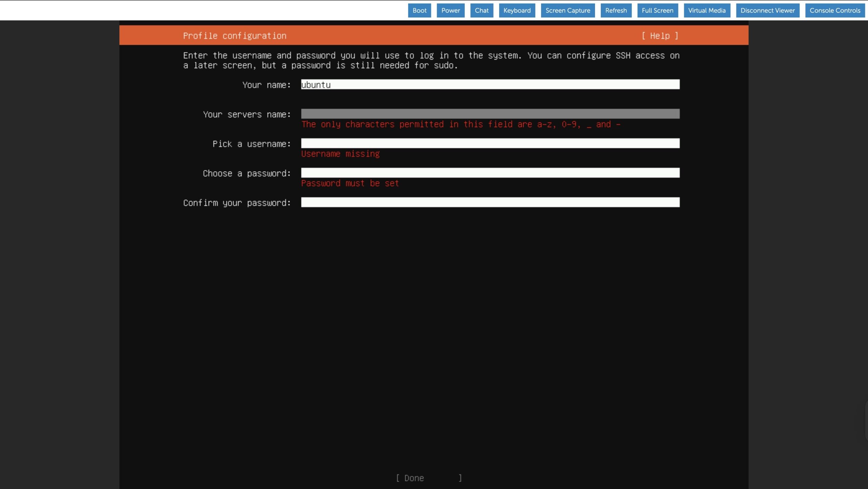Click the 'Profile configuration' header title
Screen dimensions: 868x489
click(x=235, y=36)
